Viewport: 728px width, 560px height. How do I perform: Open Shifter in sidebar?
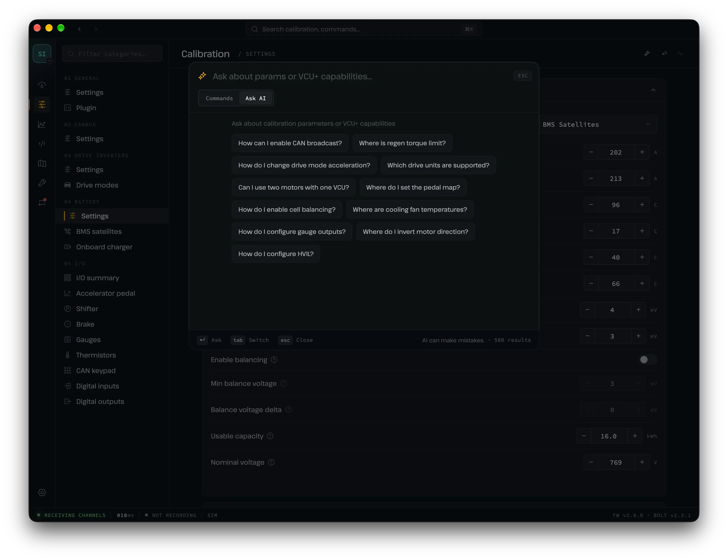point(112,309)
